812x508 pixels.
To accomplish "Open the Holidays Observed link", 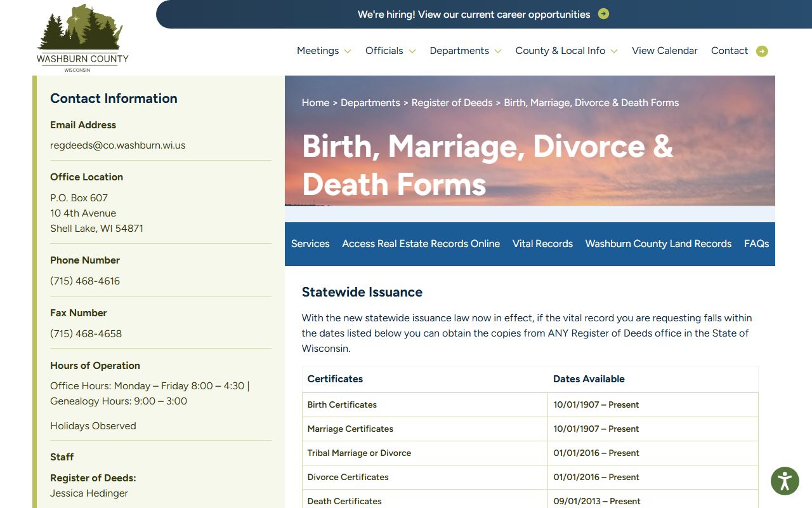I will coord(93,426).
